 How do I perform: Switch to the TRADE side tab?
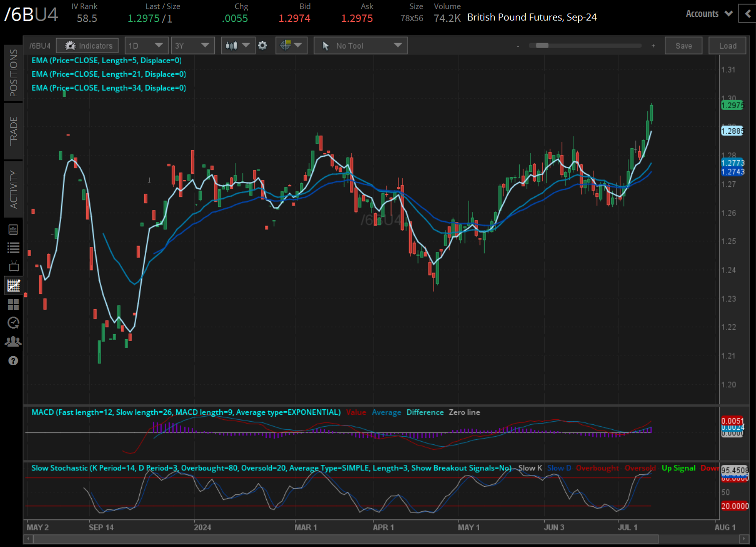(x=14, y=131)
